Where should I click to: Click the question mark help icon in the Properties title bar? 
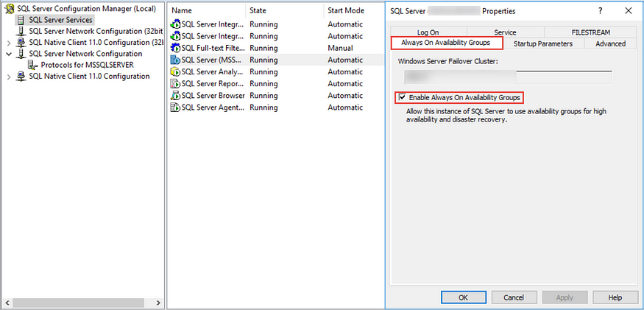pyautogui.click(x=601, y=11)
